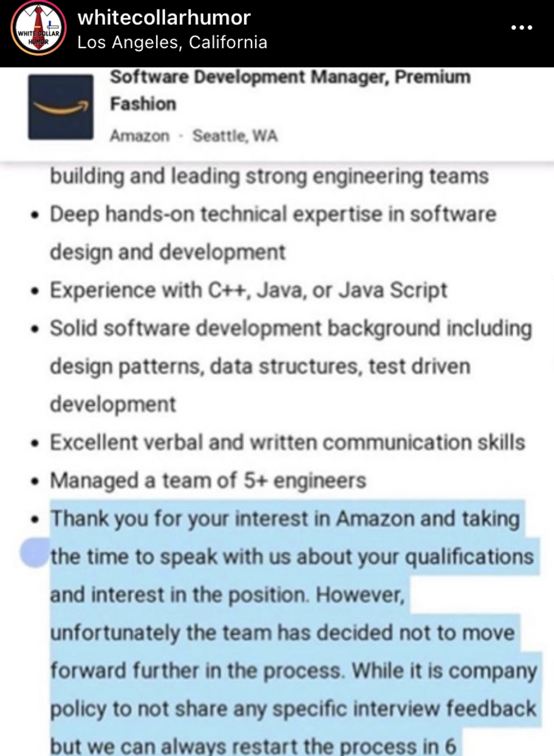
Task: Open the three-dot more options menu
Action: coord(522,28)
